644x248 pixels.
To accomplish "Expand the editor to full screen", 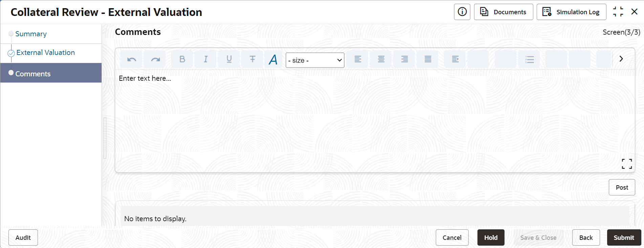I will (x=627, y=164).
